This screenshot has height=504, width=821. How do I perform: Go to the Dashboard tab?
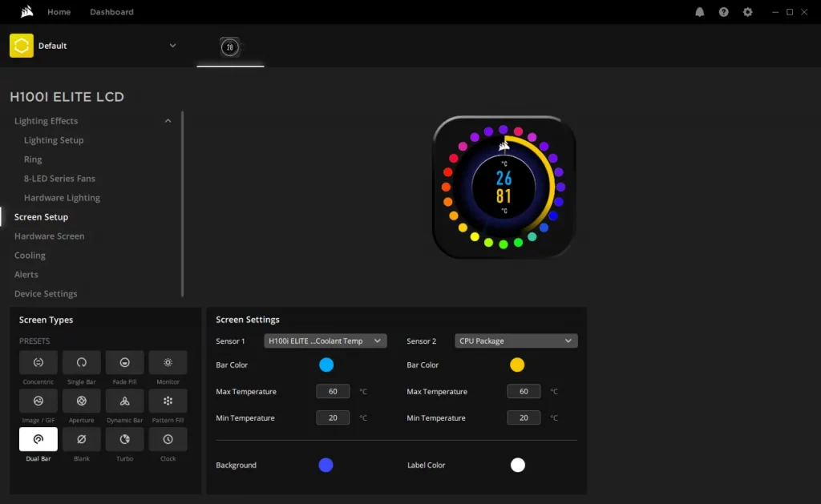(x=111, y=12)
